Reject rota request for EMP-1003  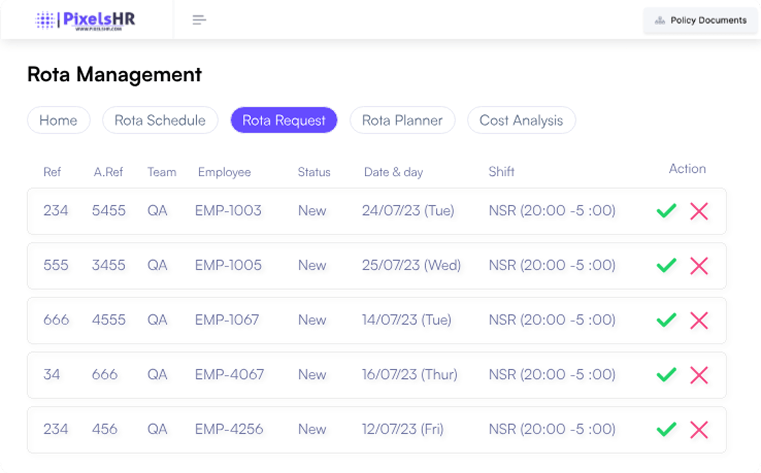(699, 211)
